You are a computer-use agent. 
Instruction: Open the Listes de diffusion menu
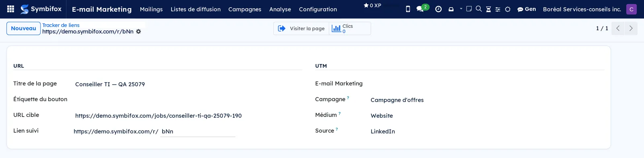[x=196, y=9]
